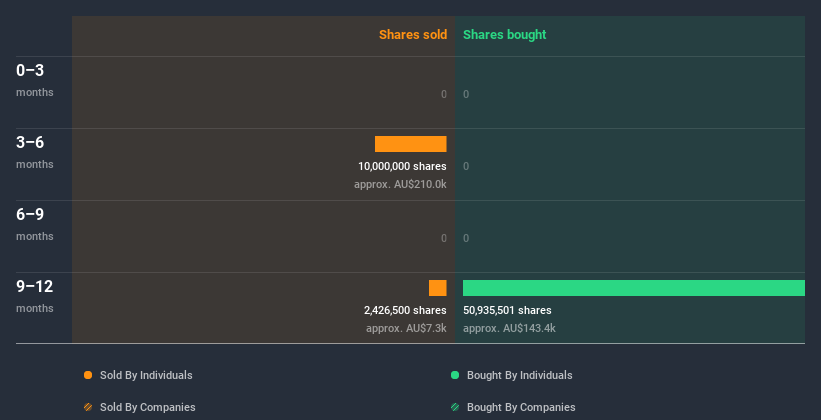The height and width of the screenshot is (420, 821).
Task: Click the orange Sold By Individuals legend dot
Action: (x=88, y=375)
